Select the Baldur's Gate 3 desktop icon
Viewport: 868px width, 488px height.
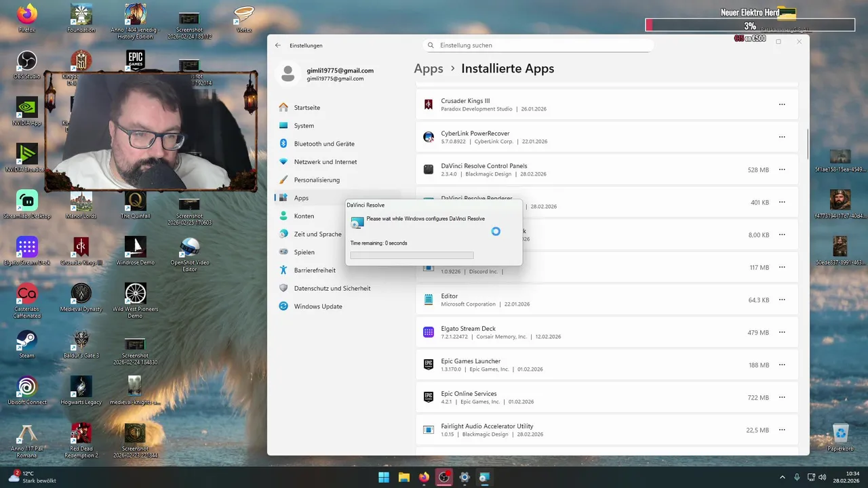click(81, 343)
